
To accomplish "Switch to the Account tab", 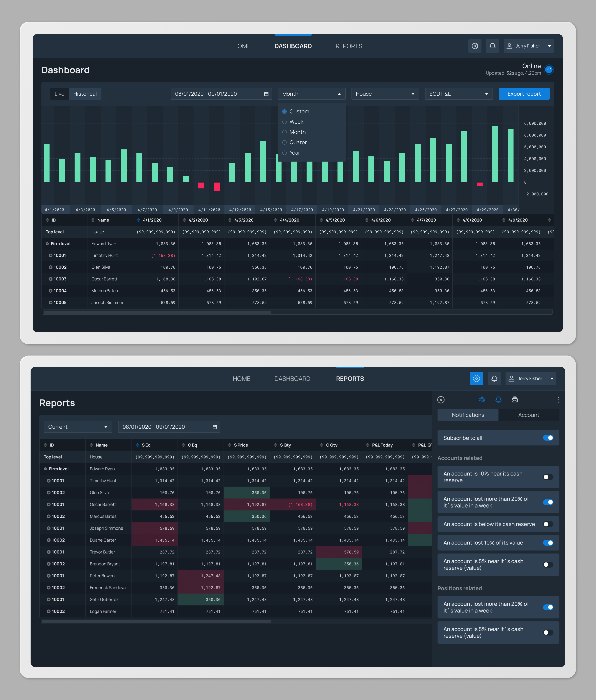I will 528,415.
